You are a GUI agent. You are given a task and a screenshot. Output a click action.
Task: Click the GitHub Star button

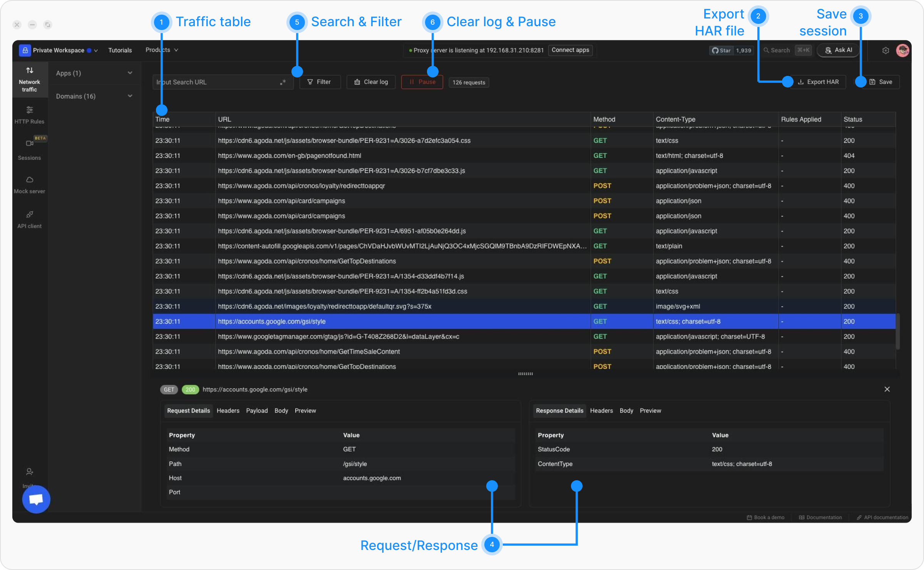pos(721,50)
